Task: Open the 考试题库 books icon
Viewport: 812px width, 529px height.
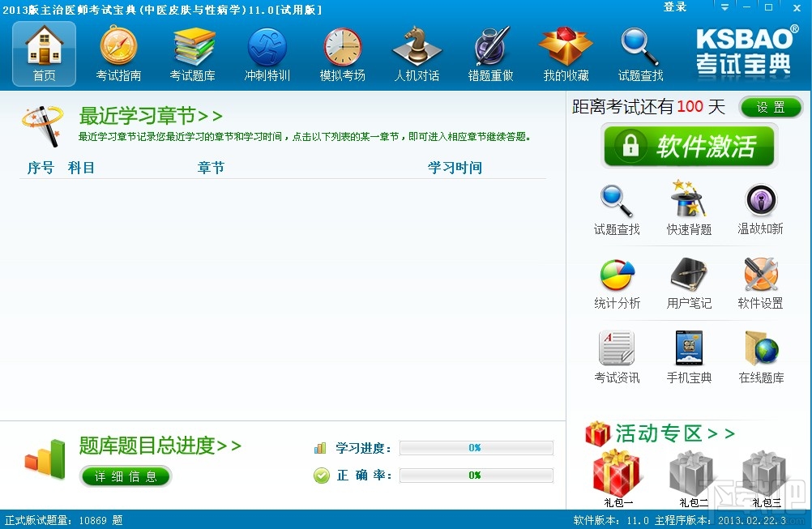Action: tap(193, 53)
